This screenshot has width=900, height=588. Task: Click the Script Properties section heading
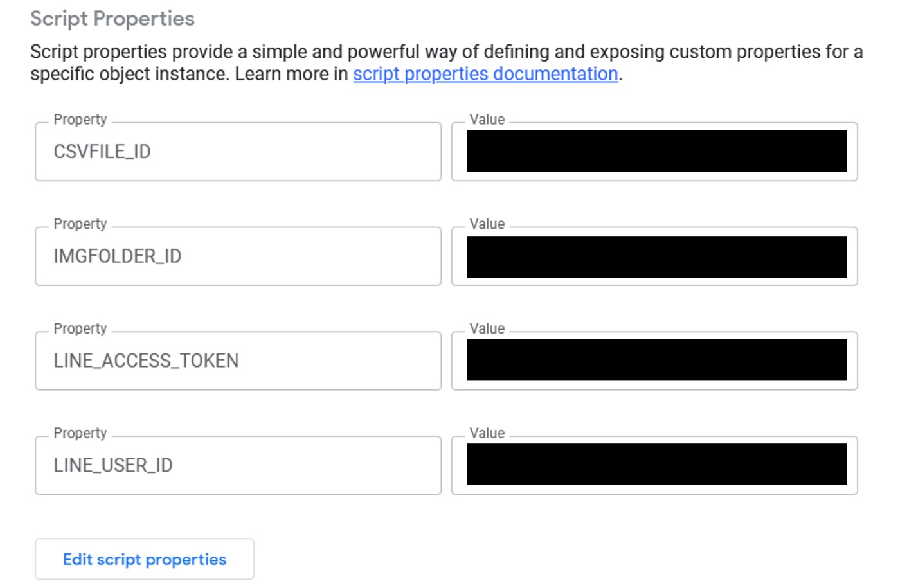pos(113,19)
